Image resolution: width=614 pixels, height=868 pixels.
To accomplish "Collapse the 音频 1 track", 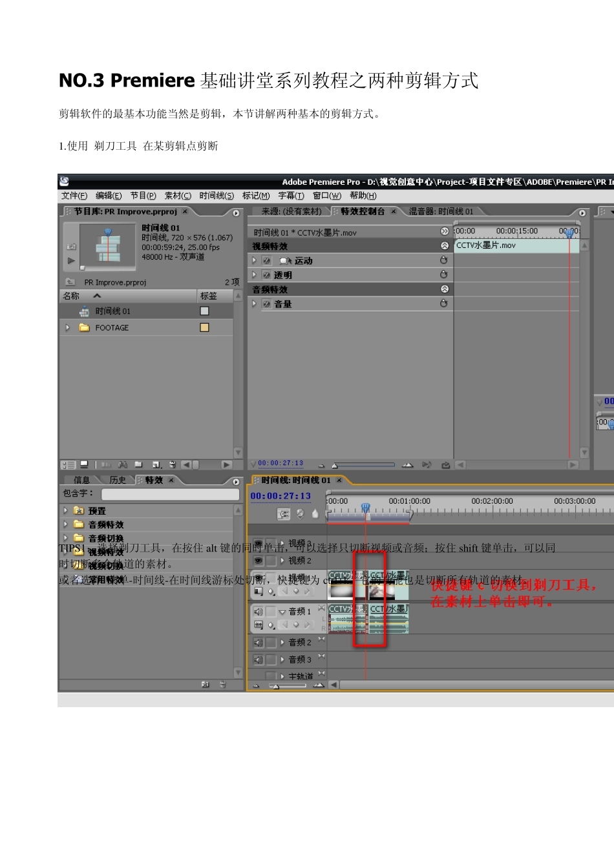I will [282, 612].
